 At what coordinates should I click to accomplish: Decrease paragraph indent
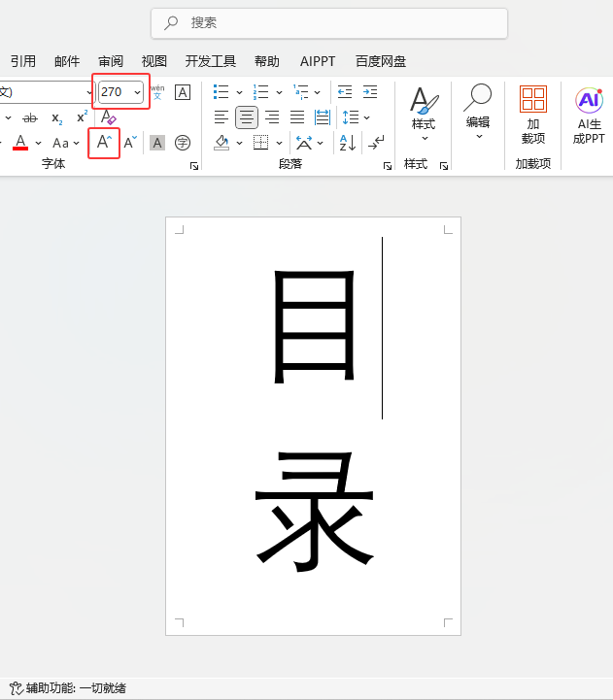tap(345, 92)
